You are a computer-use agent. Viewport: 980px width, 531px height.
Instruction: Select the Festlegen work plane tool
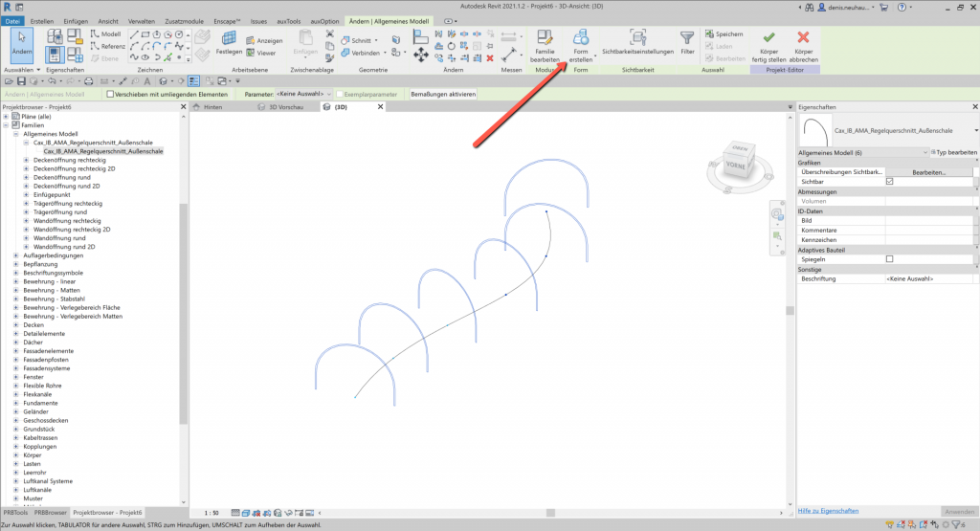pyautogui.click(x=229, y=43)
